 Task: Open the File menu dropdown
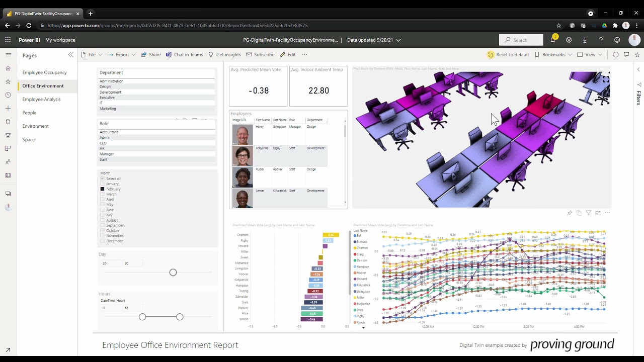93,54
